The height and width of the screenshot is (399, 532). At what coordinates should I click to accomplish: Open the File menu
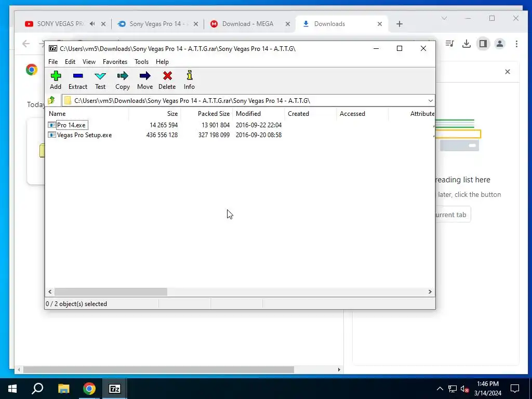[53, 62]
